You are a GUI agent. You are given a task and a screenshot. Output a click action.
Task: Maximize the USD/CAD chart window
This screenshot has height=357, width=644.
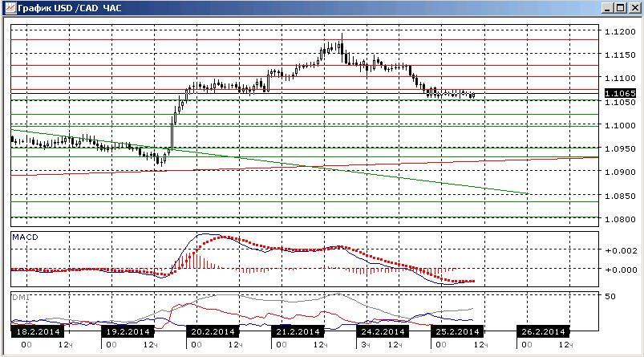[x=621, y=8]
